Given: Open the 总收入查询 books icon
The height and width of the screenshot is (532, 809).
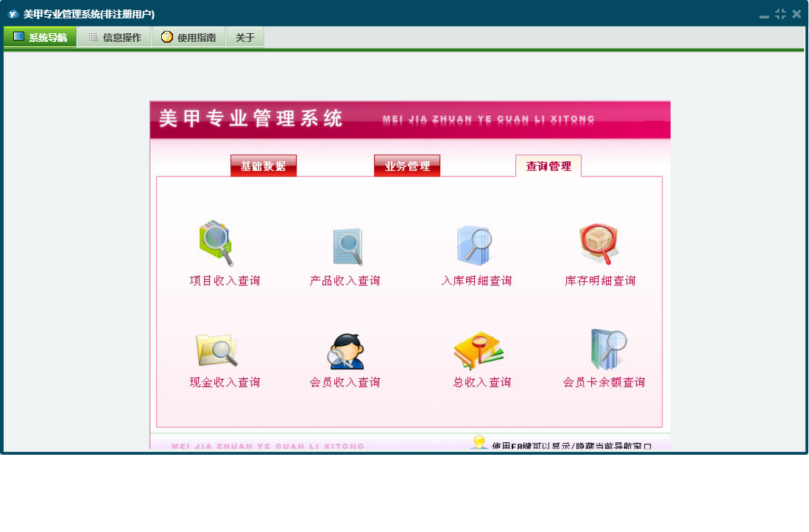Looking at the screenshot, I should pos(478,350).
